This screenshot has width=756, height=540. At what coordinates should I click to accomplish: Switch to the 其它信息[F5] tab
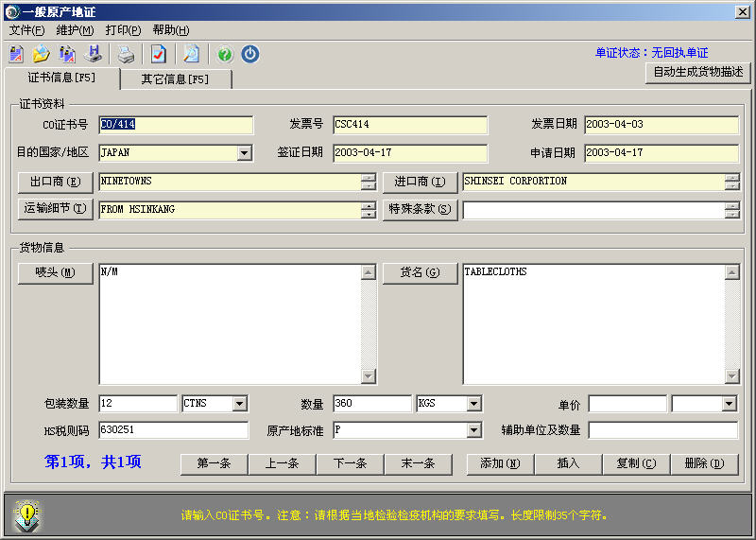(x=175, y=79)
